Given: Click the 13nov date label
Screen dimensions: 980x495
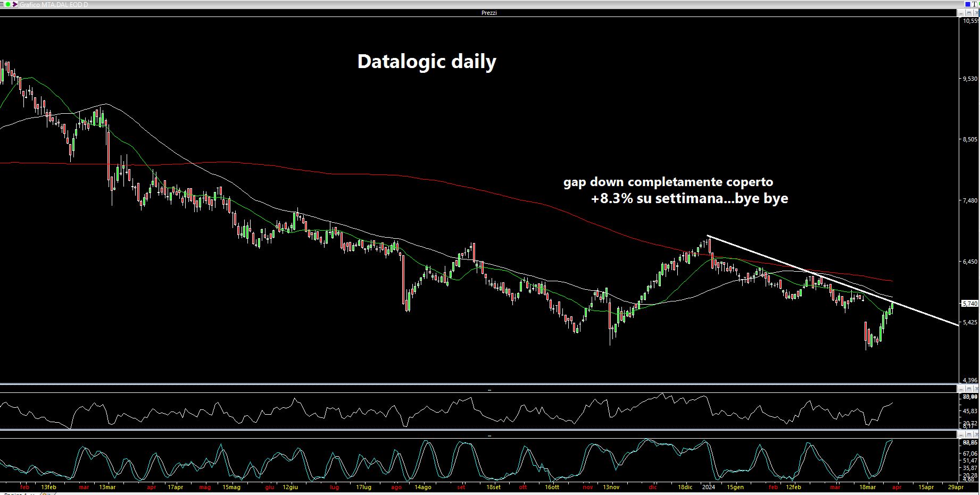Looking at the screenshot, I should point(611,486).
